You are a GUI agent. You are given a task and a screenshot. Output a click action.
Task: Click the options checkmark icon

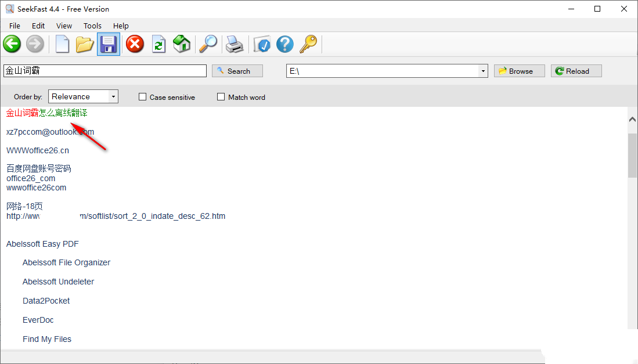(x=262, y=44)
